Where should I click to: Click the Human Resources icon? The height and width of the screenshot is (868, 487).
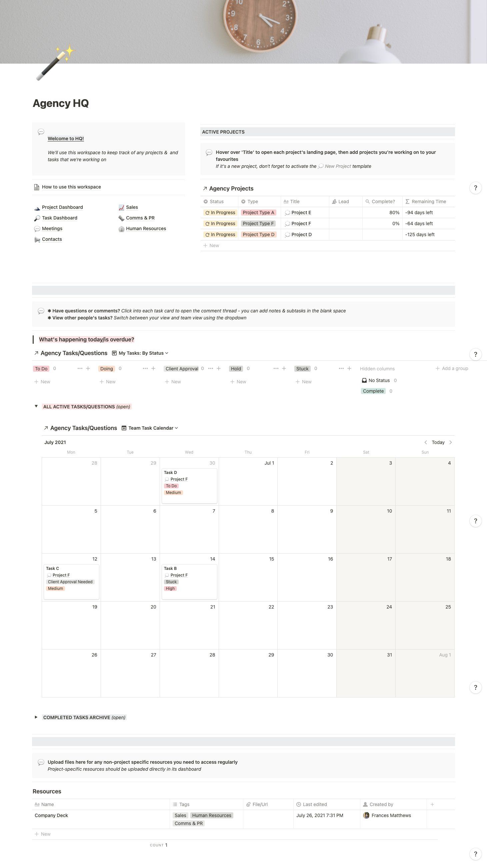click(121, 229)
